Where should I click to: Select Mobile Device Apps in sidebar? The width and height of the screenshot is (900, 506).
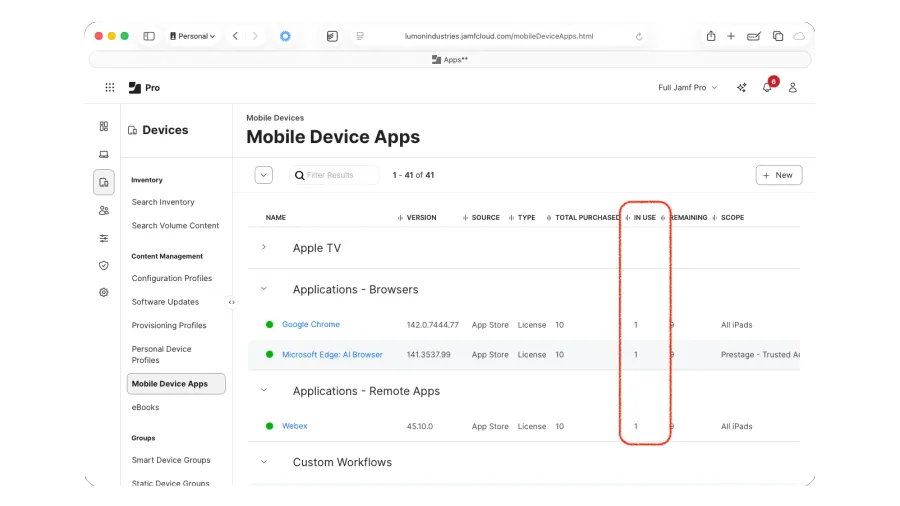pos(176,384)
